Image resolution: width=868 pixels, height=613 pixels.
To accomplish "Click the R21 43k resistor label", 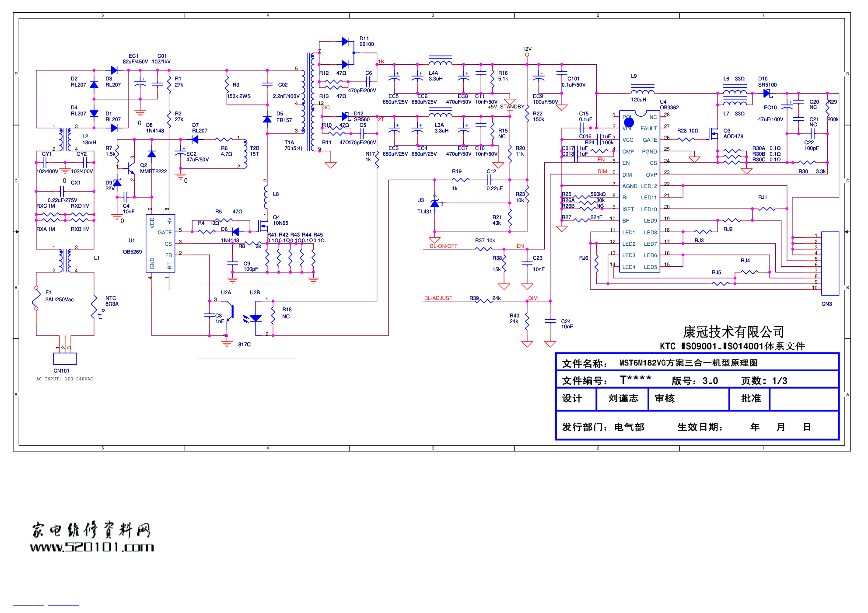I will pos(497,220).
